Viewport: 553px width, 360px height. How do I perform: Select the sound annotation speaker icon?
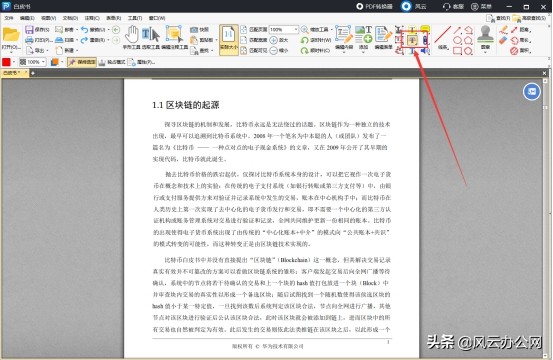pyautogui.click(x=425, y=51)
